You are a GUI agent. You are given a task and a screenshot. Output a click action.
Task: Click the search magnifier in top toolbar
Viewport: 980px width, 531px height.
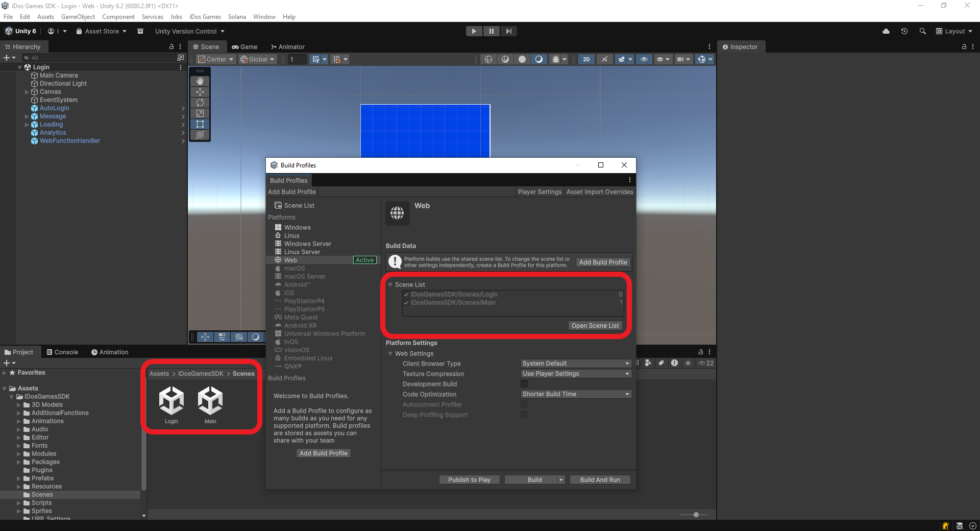[x=922, y=31]
